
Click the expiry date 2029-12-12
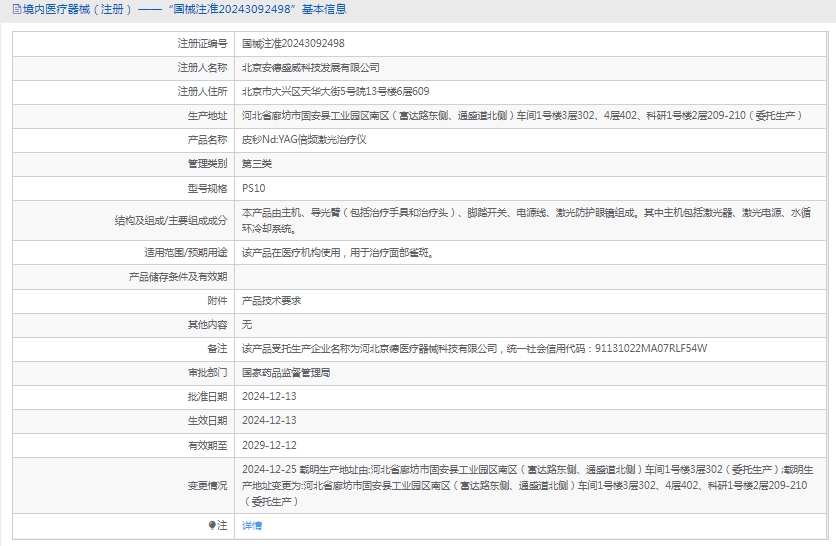point(269,445)
